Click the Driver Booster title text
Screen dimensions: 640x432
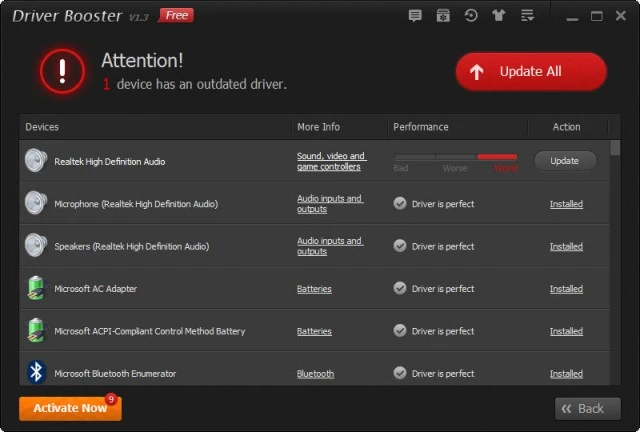[x=67, y=16]
